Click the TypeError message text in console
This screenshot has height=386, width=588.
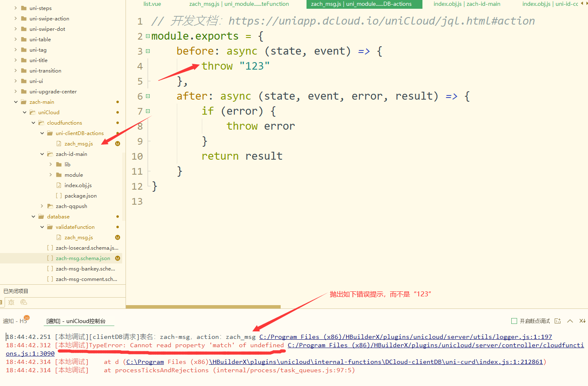[186, 345]
